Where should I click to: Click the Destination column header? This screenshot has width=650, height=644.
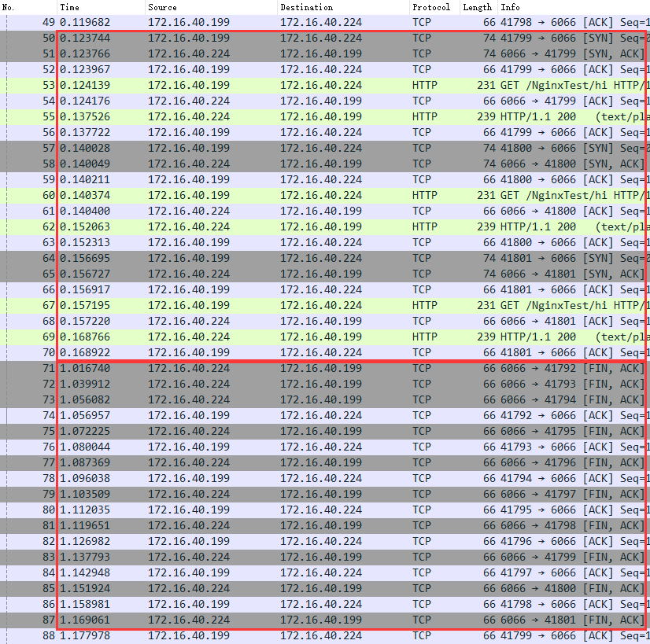(x=343, y=7)
